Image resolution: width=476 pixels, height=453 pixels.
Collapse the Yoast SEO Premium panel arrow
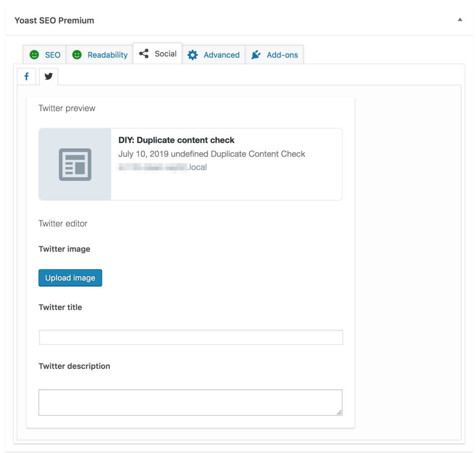(460, 20)
